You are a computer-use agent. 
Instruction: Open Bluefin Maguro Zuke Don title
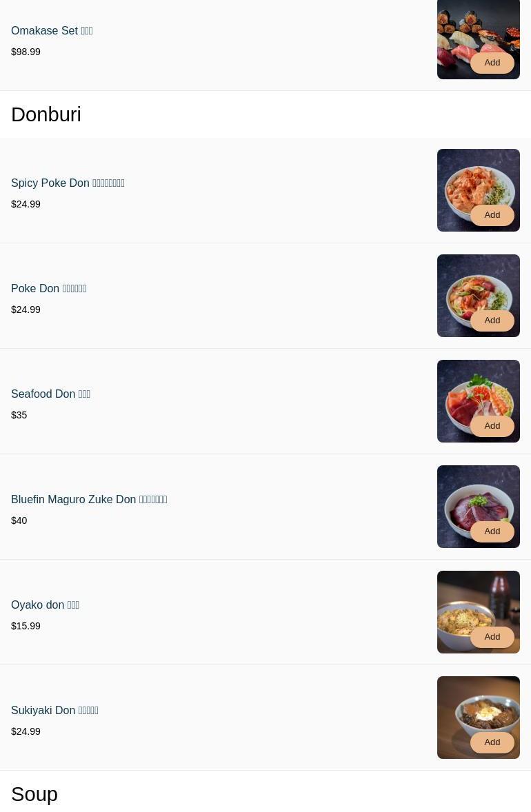pos(89,500)
